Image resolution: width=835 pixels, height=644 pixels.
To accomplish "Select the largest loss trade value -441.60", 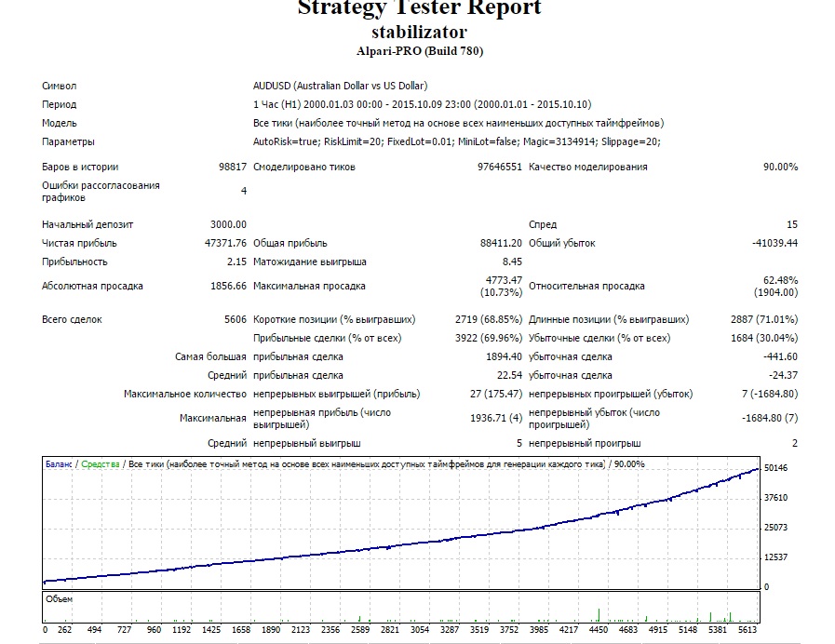I will pos(781,356).
